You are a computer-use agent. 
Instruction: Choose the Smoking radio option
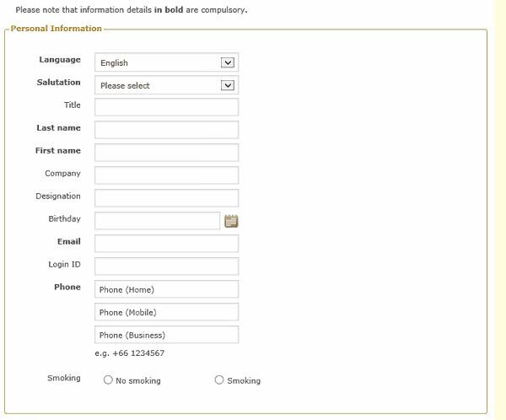[x=219, y=380]
